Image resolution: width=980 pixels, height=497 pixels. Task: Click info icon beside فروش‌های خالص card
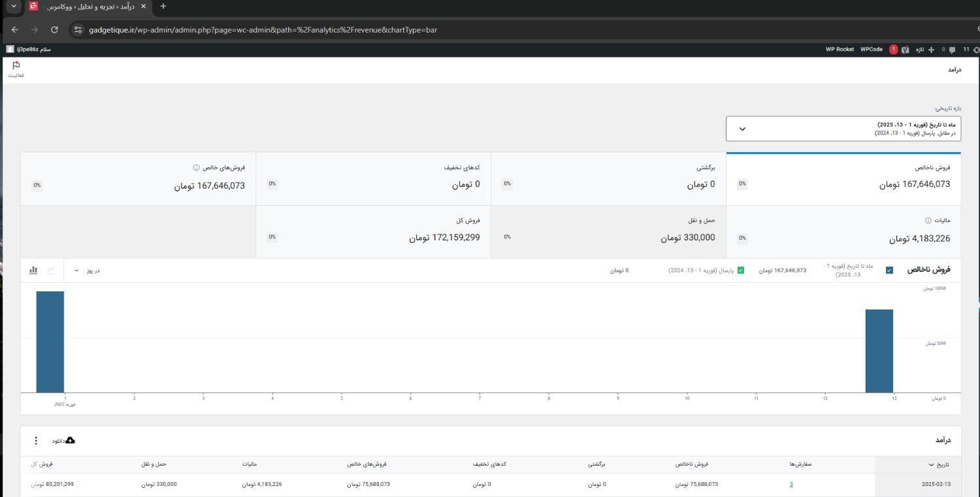click(x=196, y=168)
